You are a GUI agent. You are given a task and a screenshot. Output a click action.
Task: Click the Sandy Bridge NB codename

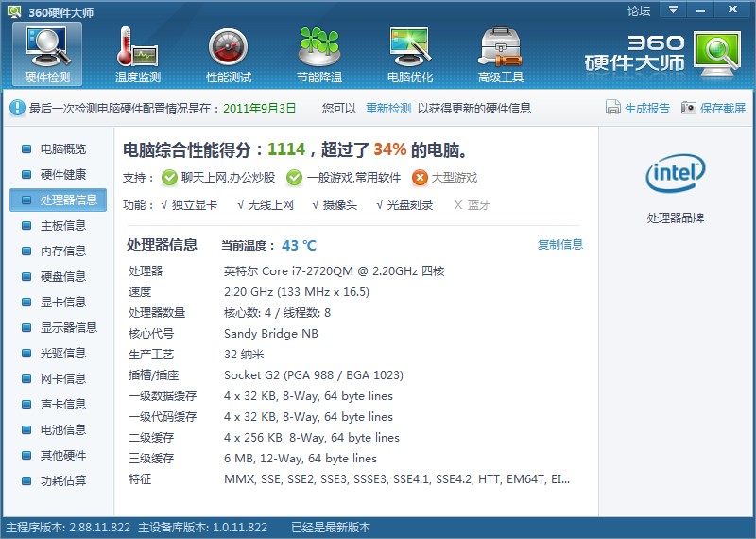tap(271, 334)
